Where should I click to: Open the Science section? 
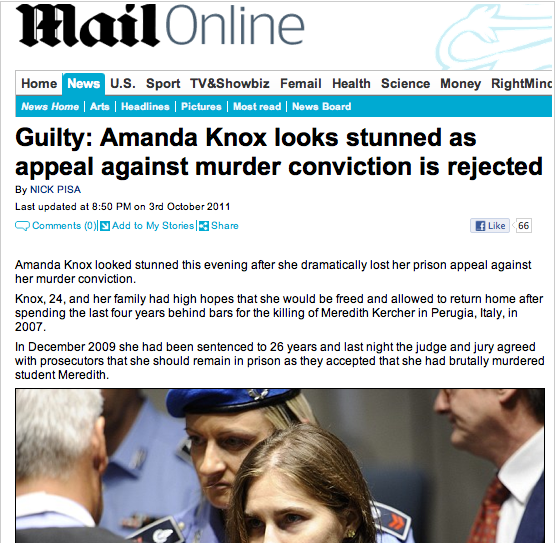pyautogui.click(x=406, y=84)
